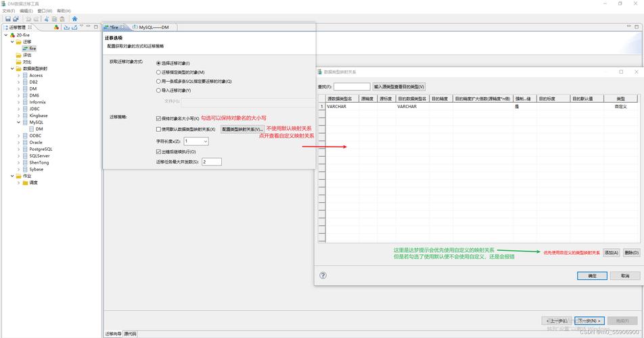The height and width of the screenshot is (338, 644).
Task: Open the 编辑(E) menu
Action: [x=26, y=11]
